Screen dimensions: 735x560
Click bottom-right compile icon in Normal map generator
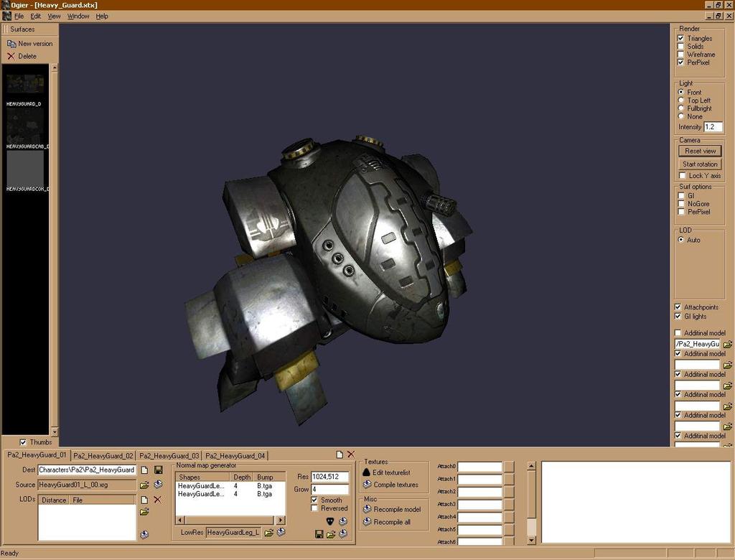coord(344,533)
